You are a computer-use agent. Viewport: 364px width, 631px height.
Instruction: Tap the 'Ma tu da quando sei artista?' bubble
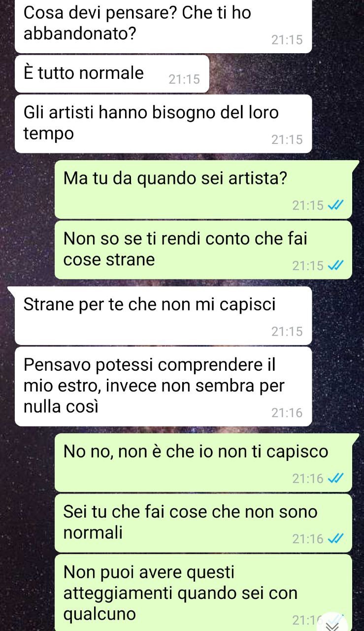click(203, 190)
